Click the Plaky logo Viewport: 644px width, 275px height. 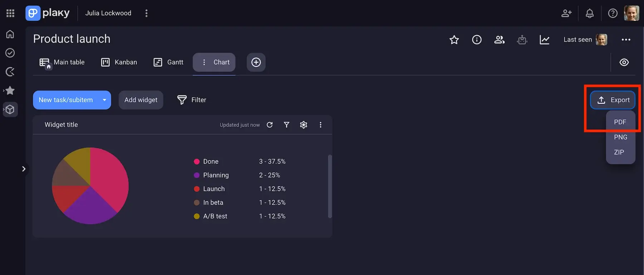[x=48, y=13]
